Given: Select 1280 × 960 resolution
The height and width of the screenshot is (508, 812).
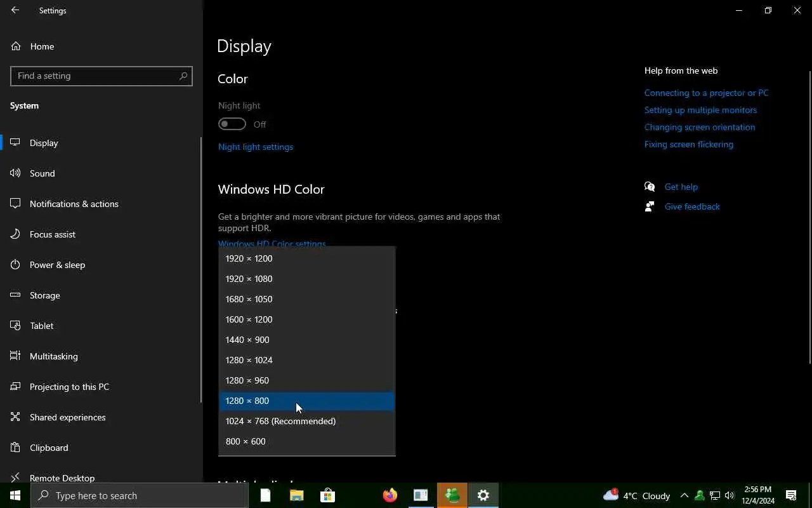Looking at the screenshot, I should tap(307, 380).
